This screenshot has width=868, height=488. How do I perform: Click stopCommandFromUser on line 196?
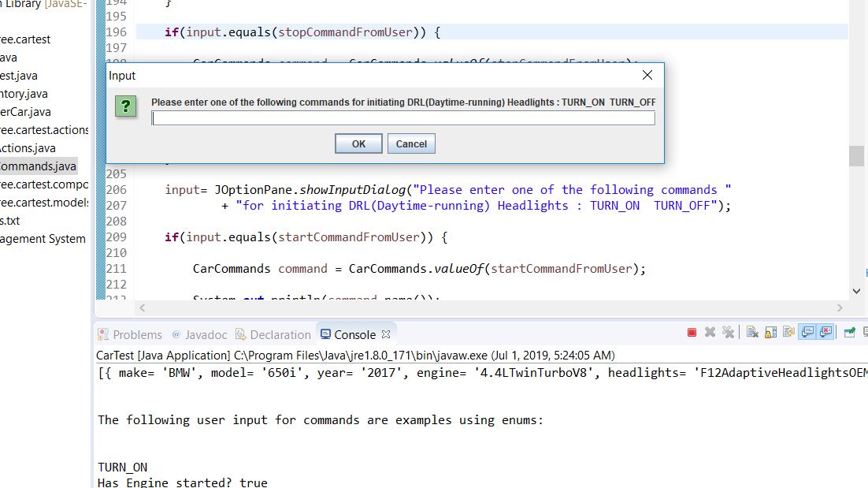(346, 32)
